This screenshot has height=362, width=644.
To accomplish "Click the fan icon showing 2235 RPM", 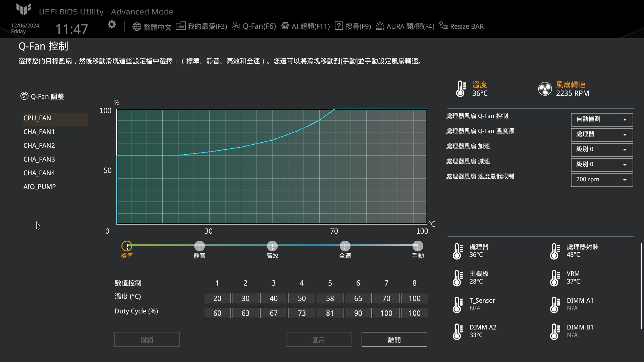I will pos(545,88).
